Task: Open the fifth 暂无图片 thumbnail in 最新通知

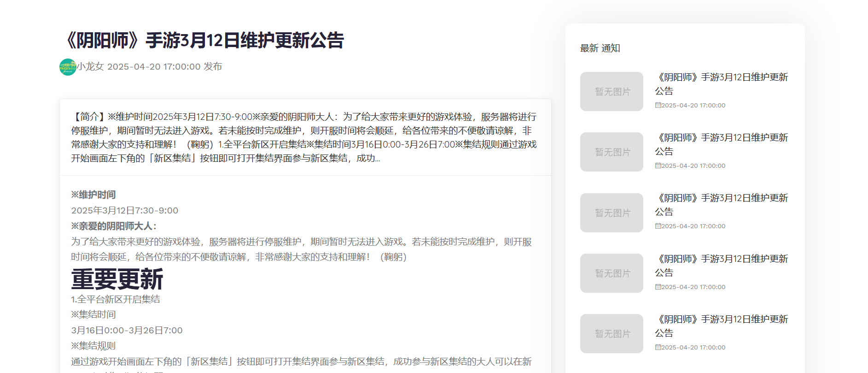Action: [612, 333]
